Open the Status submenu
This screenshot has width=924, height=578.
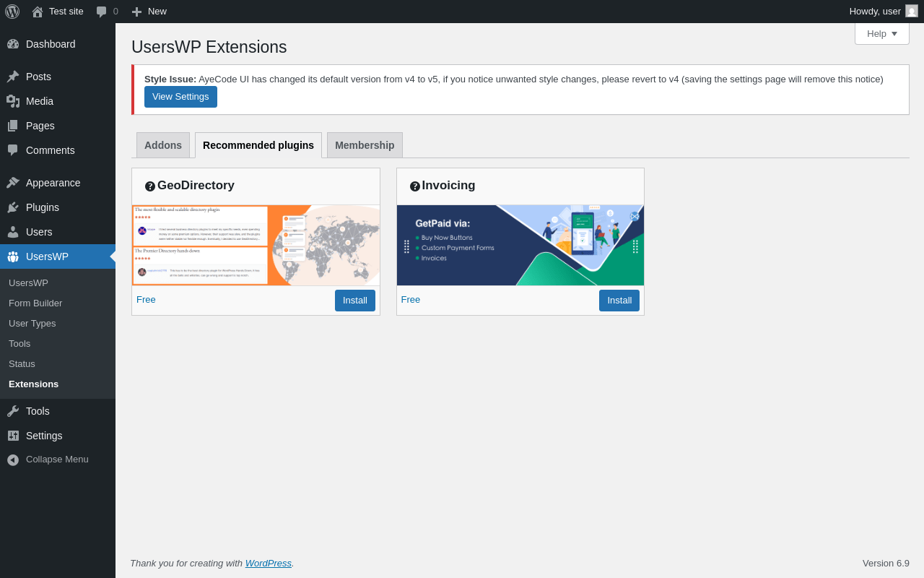[x=58, y=364]
